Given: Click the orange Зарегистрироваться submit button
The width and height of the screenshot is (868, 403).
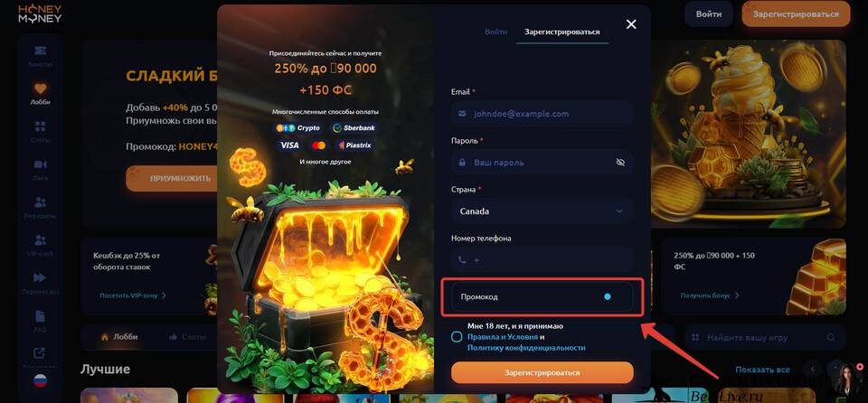Looking at the screenshot, I should point(542,372).
